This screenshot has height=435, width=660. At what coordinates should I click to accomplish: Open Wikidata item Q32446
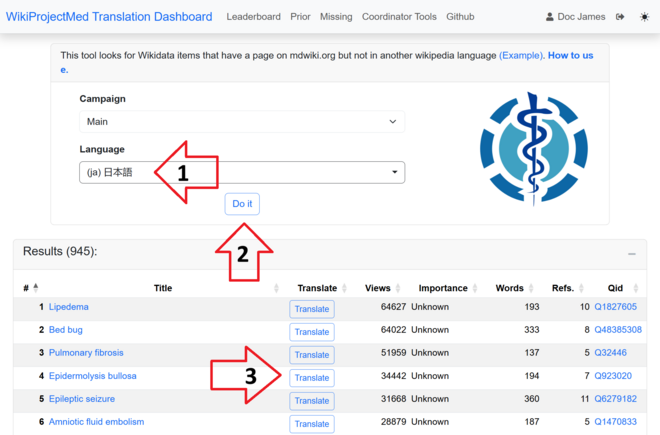click(x=610, y=353)
